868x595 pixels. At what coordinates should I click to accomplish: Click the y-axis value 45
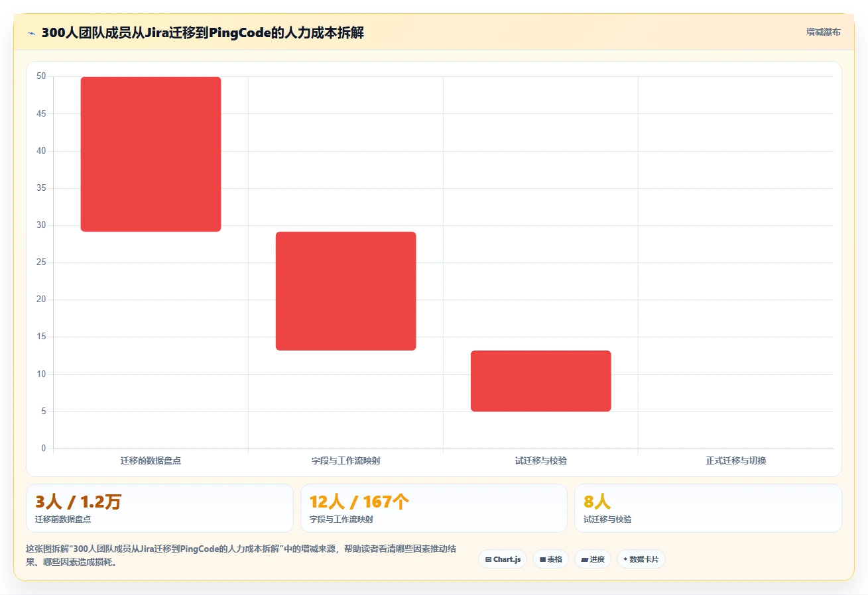tap(41, 114)
